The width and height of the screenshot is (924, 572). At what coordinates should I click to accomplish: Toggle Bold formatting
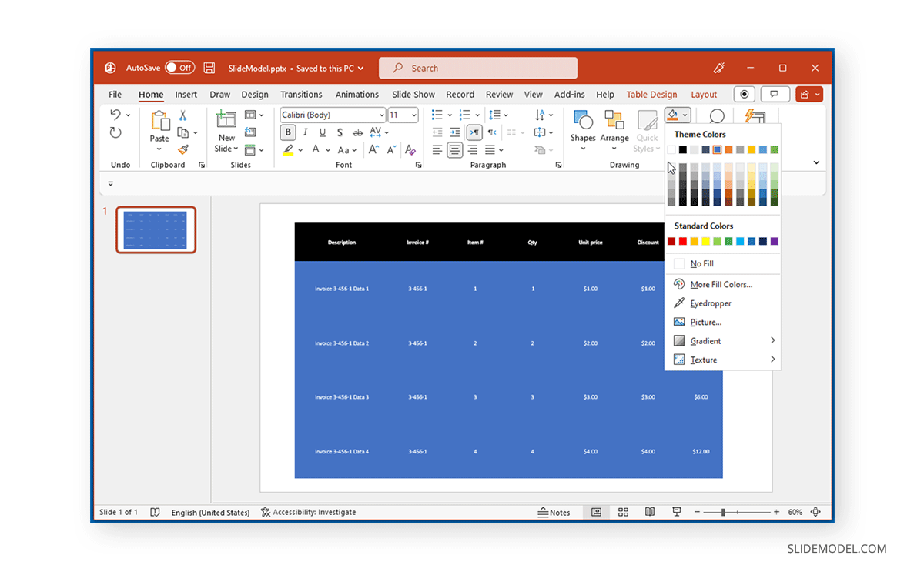288,132
